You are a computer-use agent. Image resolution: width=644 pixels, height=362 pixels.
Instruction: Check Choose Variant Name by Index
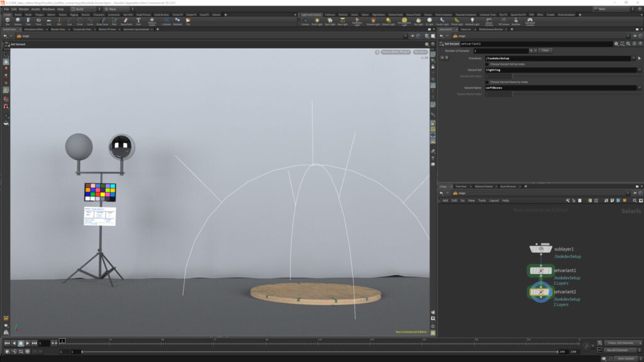tap(487, 82)
